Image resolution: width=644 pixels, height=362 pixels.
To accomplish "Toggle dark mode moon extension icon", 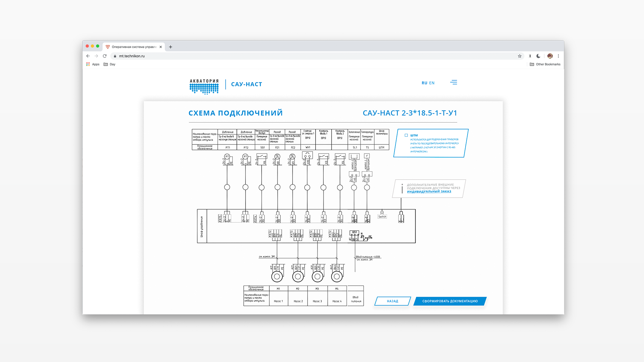I will 538,56.
